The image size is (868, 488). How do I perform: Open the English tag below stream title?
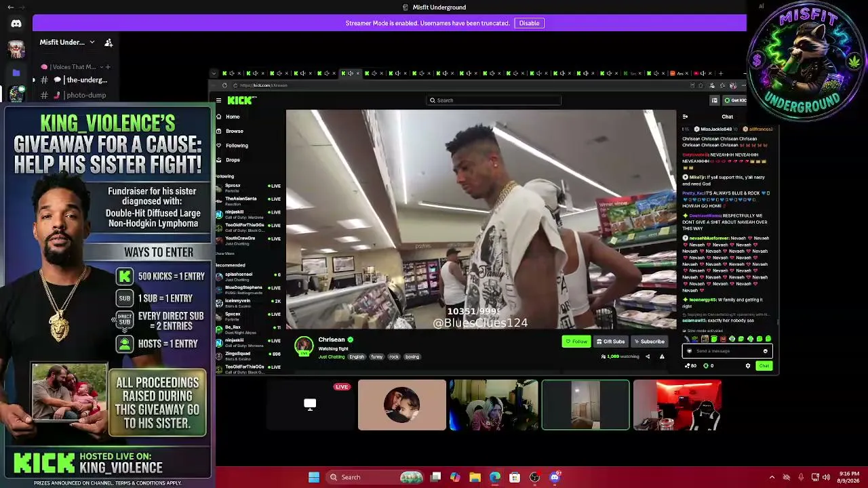pos(357,357)
